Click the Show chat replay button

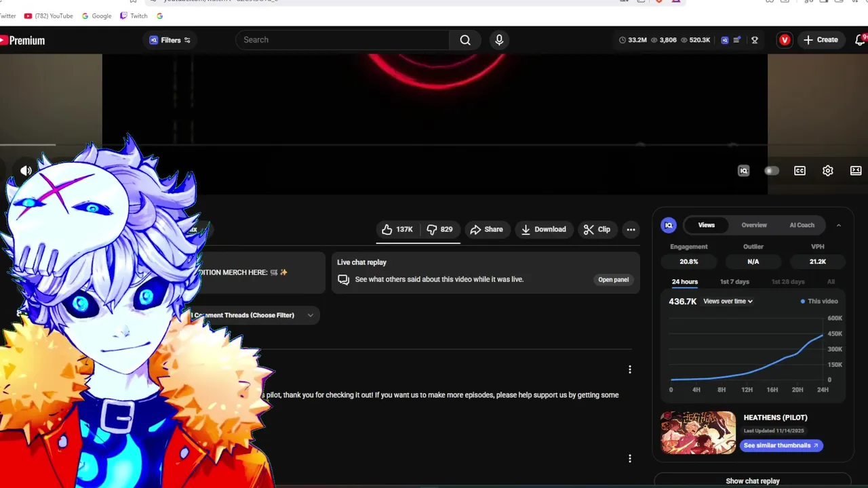coord(752,481)
